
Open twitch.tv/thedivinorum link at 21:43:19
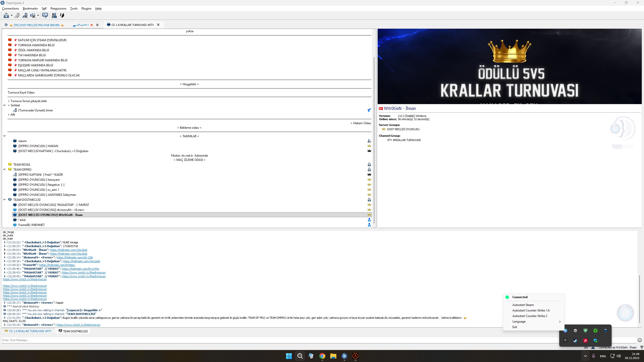78,325
